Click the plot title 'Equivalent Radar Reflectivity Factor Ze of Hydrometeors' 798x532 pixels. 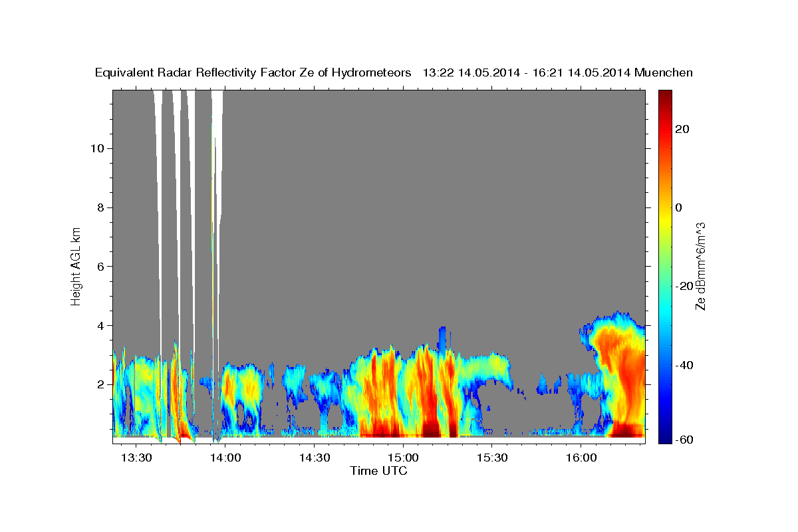coord(253,73)
